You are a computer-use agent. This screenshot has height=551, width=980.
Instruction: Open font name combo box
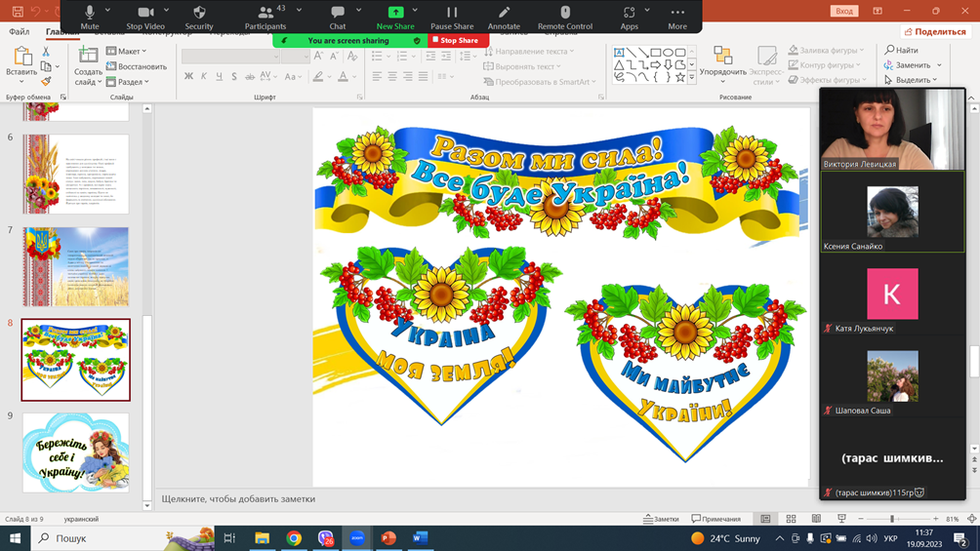point(230,57)
